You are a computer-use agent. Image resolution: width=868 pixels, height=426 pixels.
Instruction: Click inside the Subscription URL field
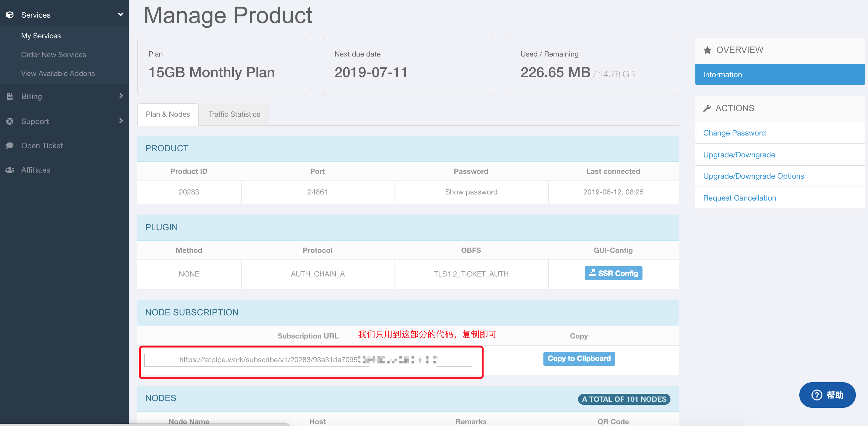coord(270,360)
